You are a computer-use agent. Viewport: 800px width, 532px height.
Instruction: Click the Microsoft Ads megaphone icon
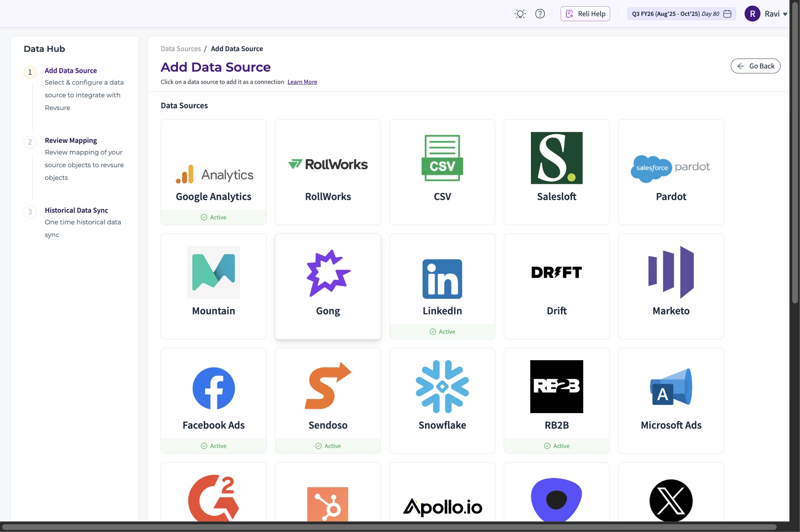pos(671,387)
